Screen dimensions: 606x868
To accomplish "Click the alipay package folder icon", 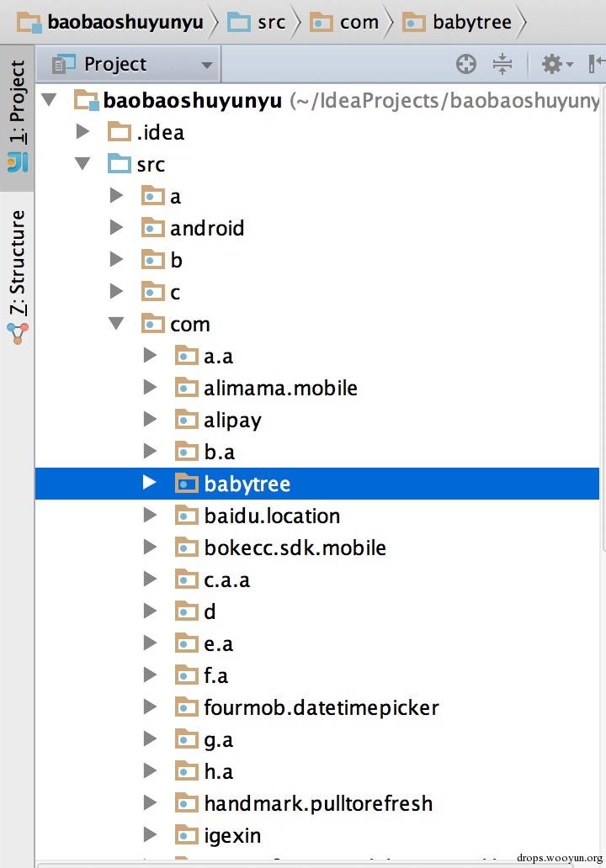I will coord(187,419).
